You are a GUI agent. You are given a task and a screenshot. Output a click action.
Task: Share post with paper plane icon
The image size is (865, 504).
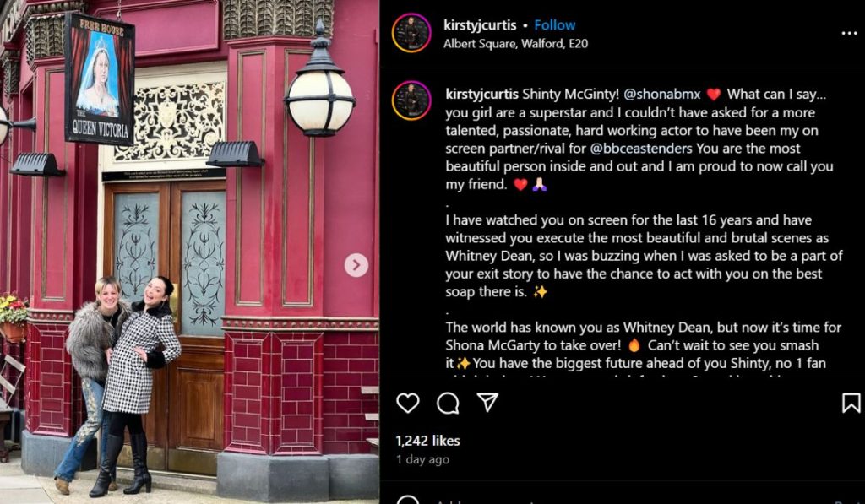[487, 403]
